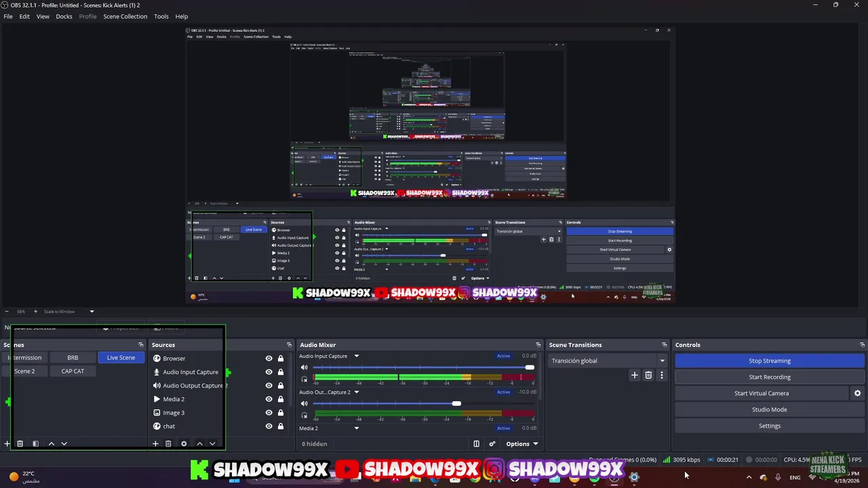Open the View menu
This screenshot has height=488, width=868.
(43, 16)
